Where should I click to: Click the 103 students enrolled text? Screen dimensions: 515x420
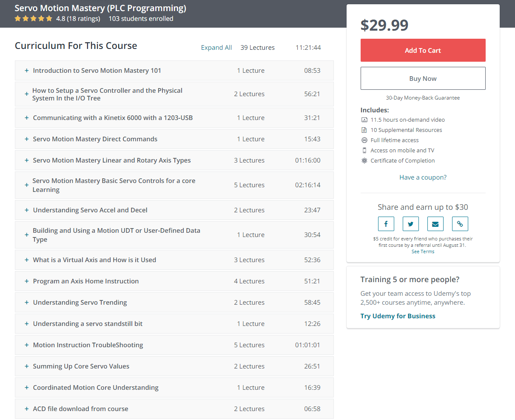tap(141, 19)
